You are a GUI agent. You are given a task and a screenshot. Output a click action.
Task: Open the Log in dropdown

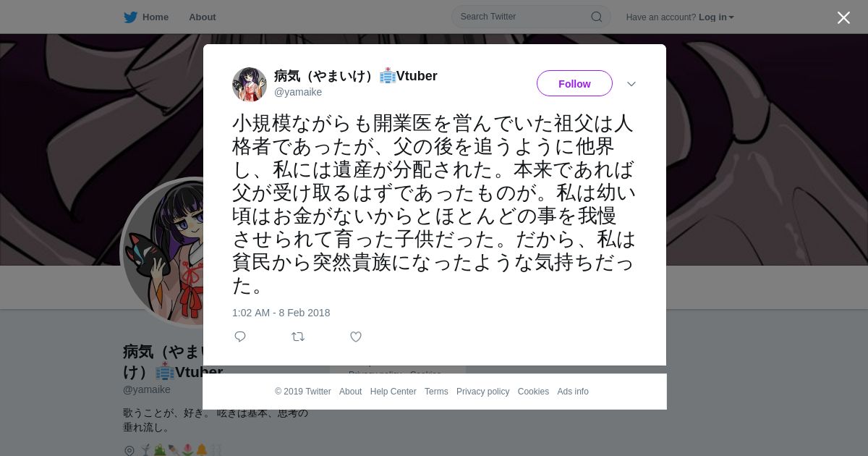tap(716, 17)
